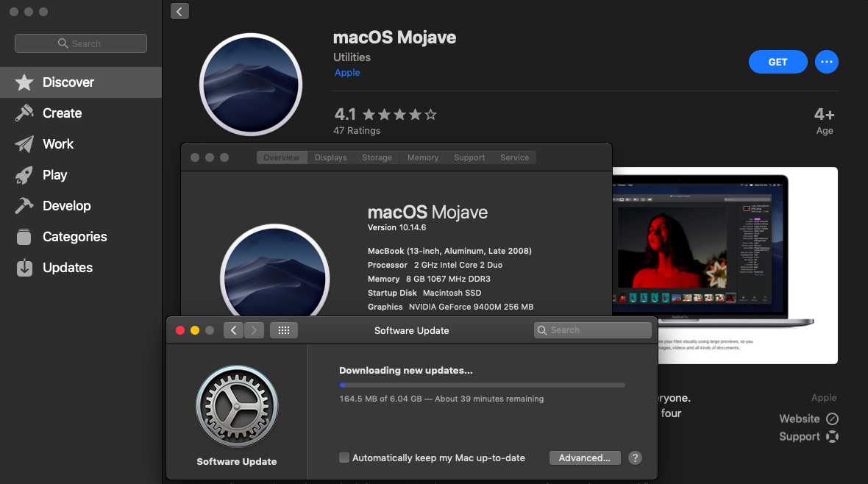The width and height of the screenshot is (868, 484).
Task: Select the Work paper plane icon
Action: coord(24,144)
